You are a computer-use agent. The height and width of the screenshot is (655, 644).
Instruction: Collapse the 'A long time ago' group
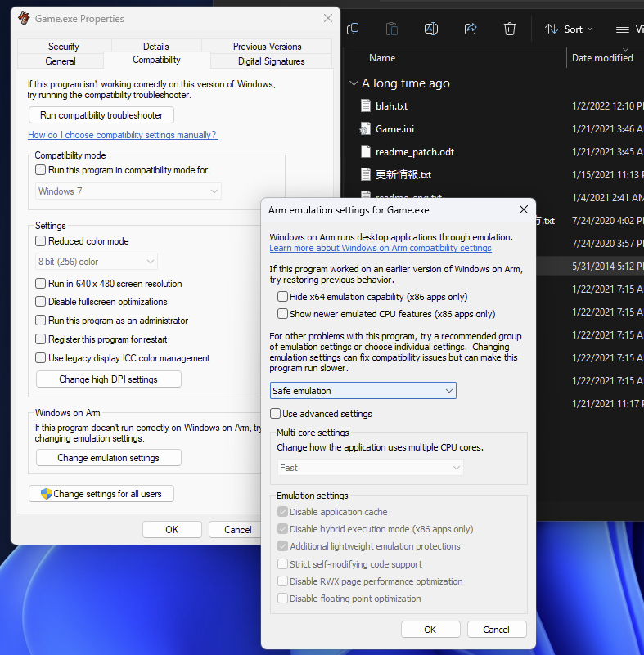(354, 83)
